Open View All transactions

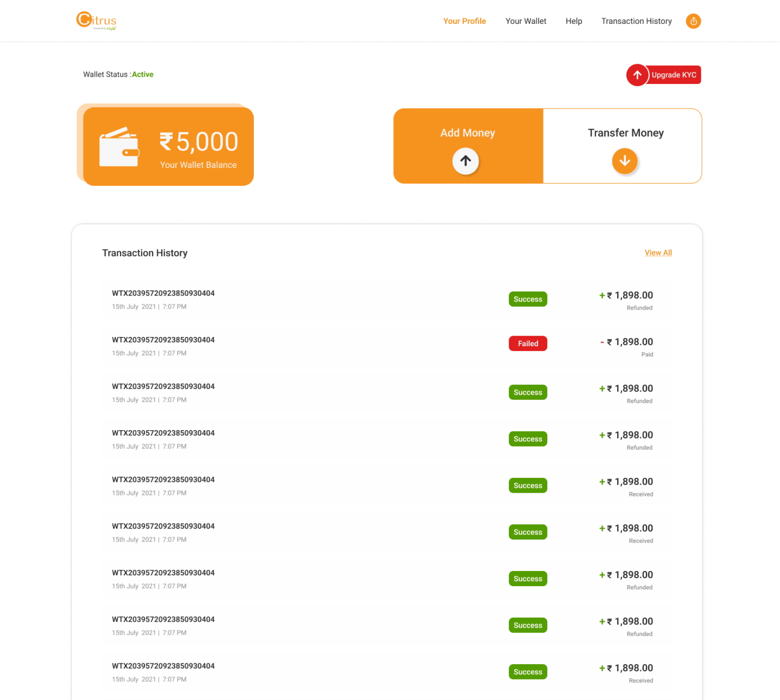(658, 252)
